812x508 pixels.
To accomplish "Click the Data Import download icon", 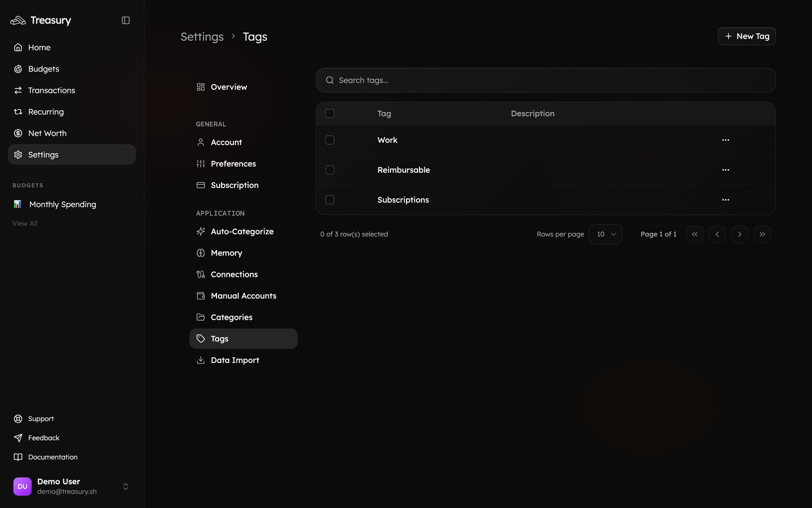I will click(x=201, y=360).
